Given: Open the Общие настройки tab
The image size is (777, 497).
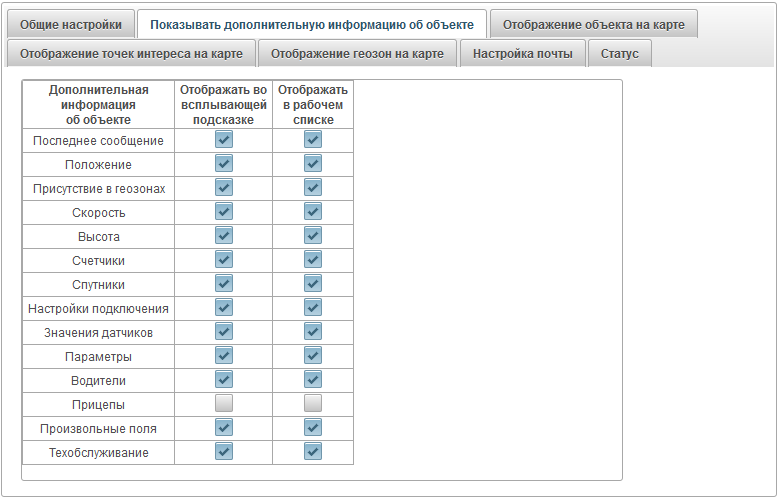Looking at the screenshot, I should 71,24.
